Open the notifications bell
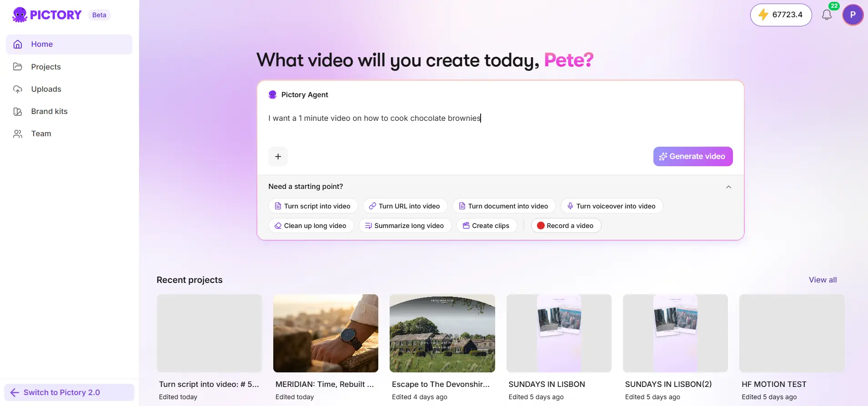868x406 pixels. [827, 15]
